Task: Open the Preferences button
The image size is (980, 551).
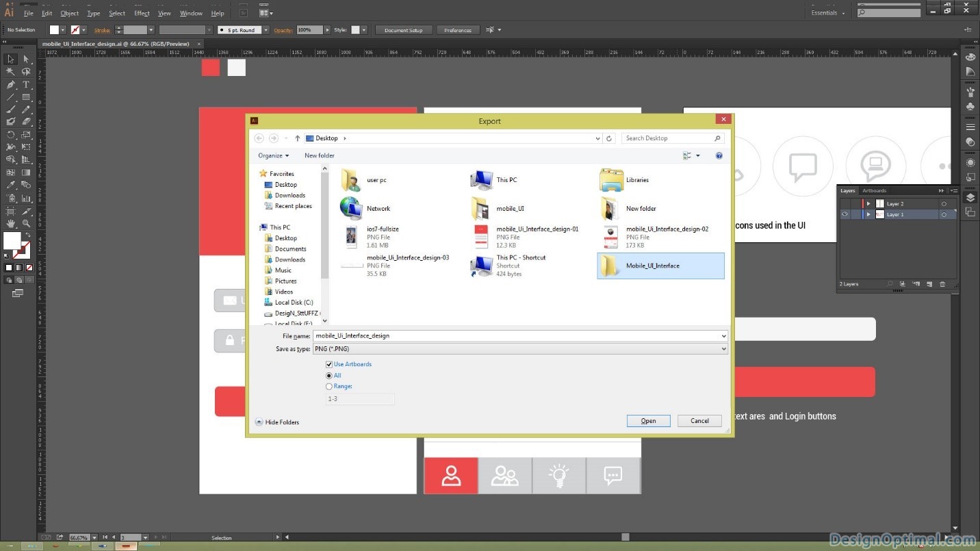Action: coord(458,30)
